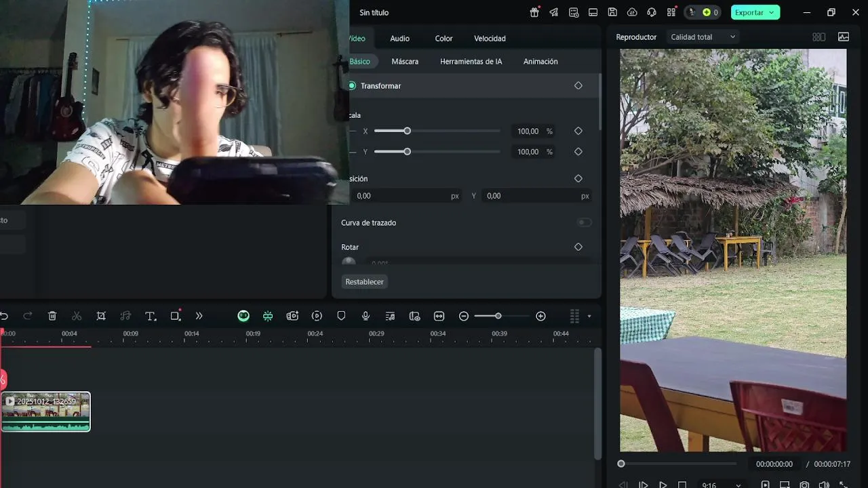
Task: Zoom out timeline with minus button
Action: (x=464, y=316)
